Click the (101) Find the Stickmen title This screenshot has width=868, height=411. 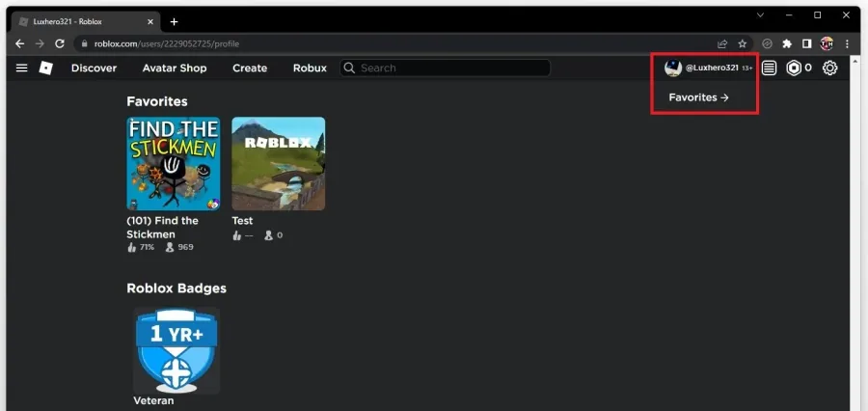(162, 227)
